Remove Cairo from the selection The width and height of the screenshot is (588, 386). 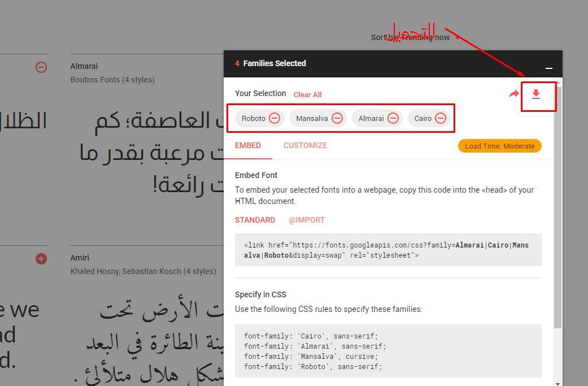click(441, 119)
